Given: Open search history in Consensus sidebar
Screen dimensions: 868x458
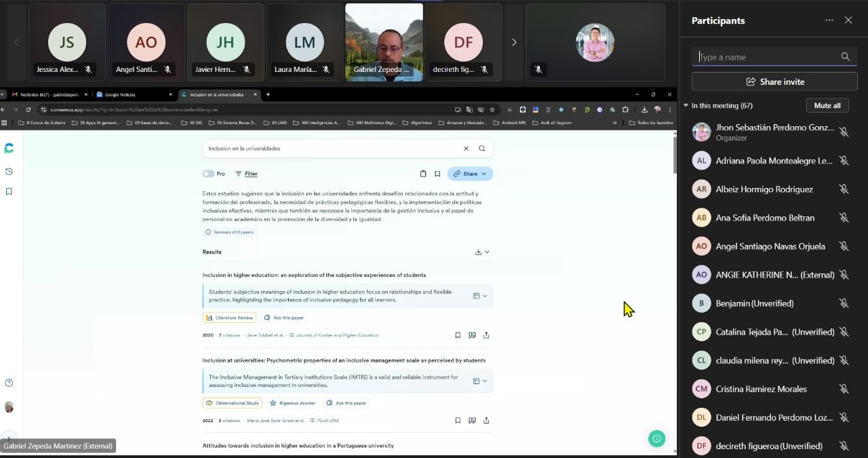Looking at the screenshot, I should coord(9,172).
